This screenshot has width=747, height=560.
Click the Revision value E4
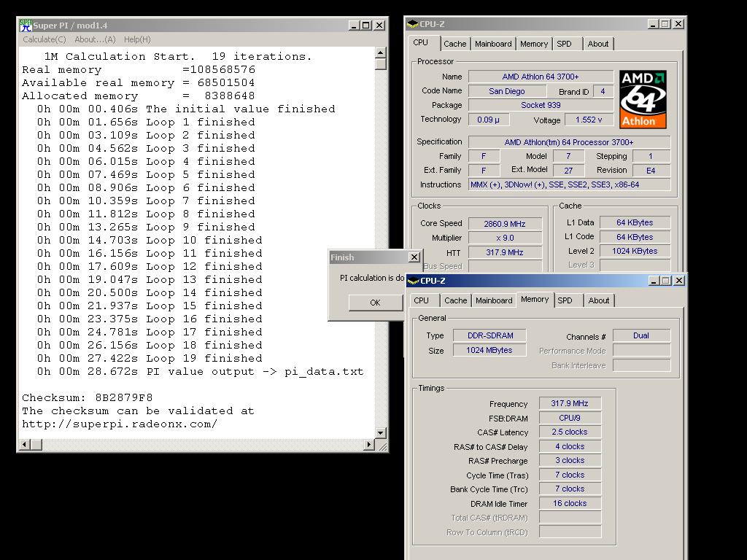pos(651,171)
